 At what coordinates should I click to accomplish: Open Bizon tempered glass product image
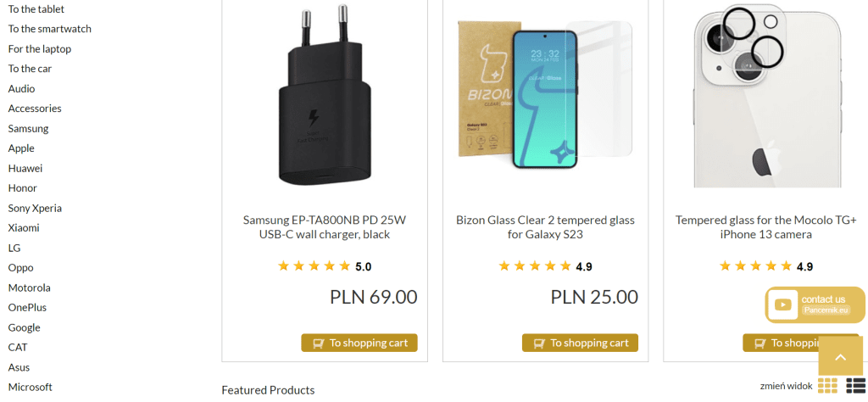click(545, 95)
